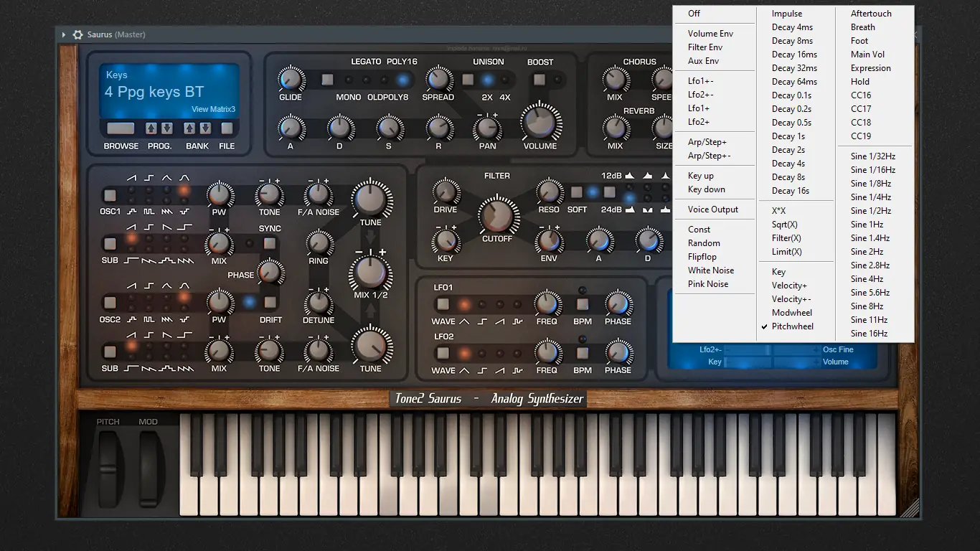Image resolution: width=980 pixels, height=551 pixels.
Task: Select the LFO1 triangle wave icon
Action: 464,321
